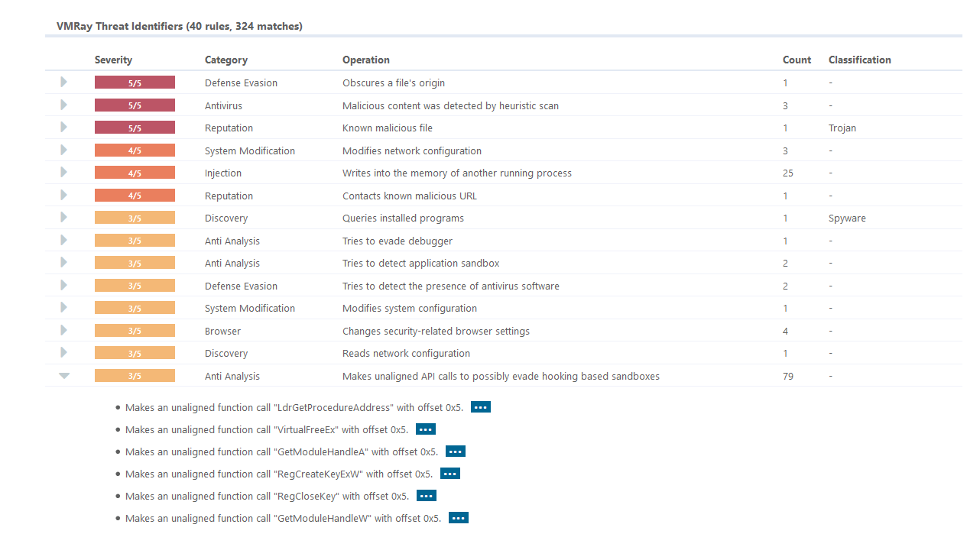This screenshot has width=980, height=534.
Task: Click the Severity column header
Action: [113, 60]
